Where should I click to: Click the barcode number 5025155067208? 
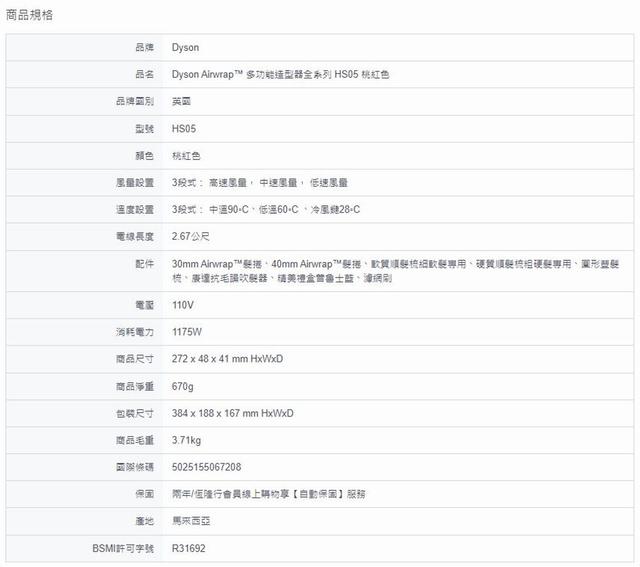(x=207, y=467)
